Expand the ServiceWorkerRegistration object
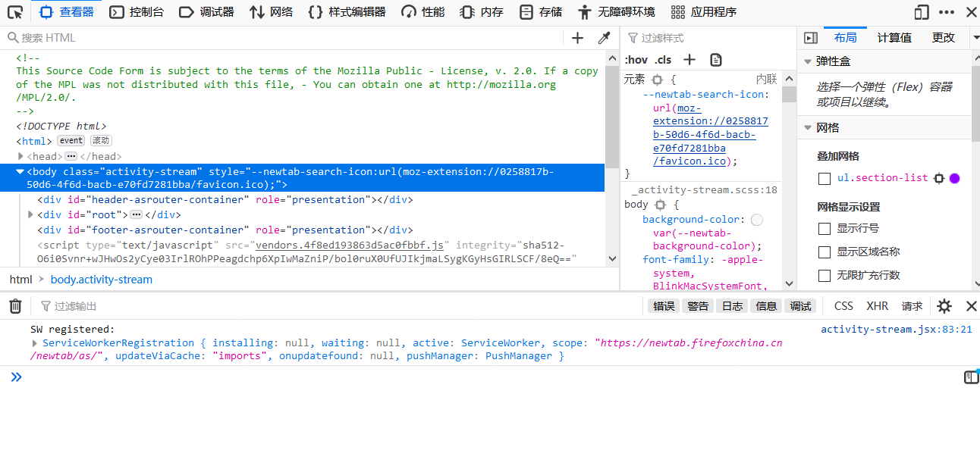This screenshot has height=466, width=980. point(35,343)
